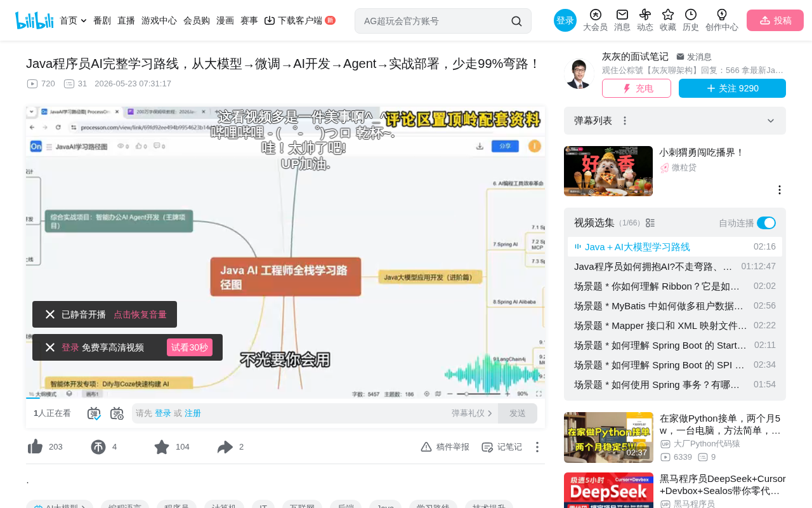
Task: Open 在家做Python接单 video thumbnail
Action: pyautogui.click(x=608, y=438)
